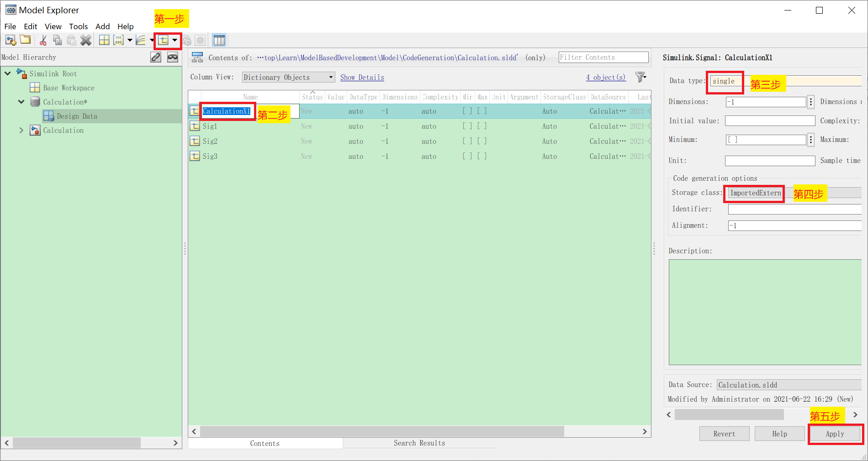Image resolution: width=868 pixels, height=461 pixels.
Task: Click the Base Workspace grid icon
Action: [x=35, y=88]
